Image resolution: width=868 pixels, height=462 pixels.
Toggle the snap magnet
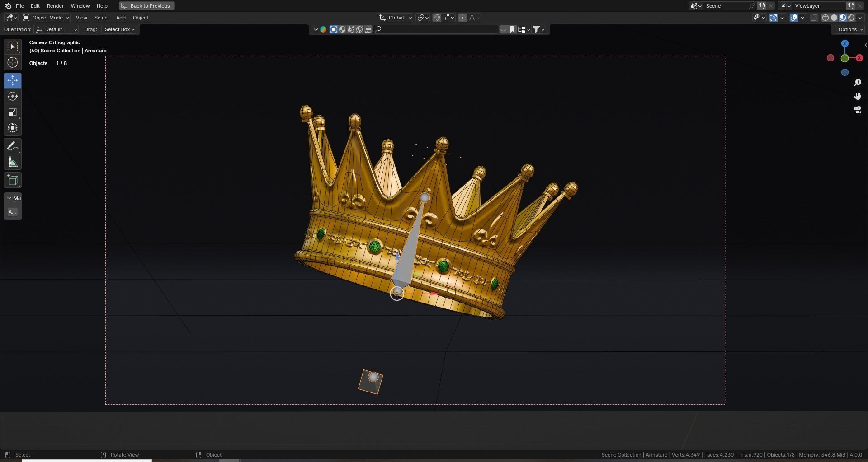[437, 18]
